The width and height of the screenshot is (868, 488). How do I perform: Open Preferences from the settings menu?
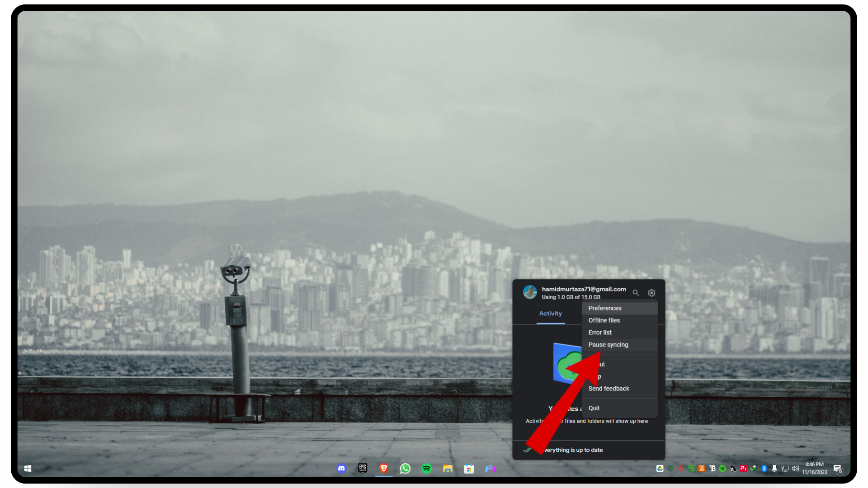coord(605,308)
